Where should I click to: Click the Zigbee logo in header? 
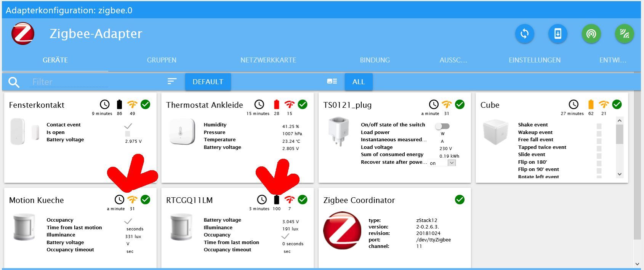click(x=23, y=34)
